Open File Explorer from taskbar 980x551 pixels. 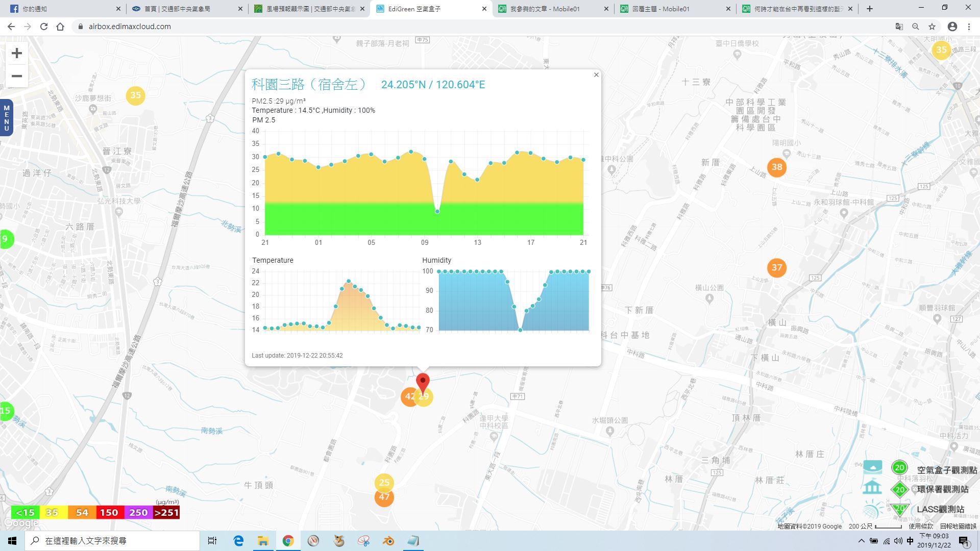click(x=263, y=541)
